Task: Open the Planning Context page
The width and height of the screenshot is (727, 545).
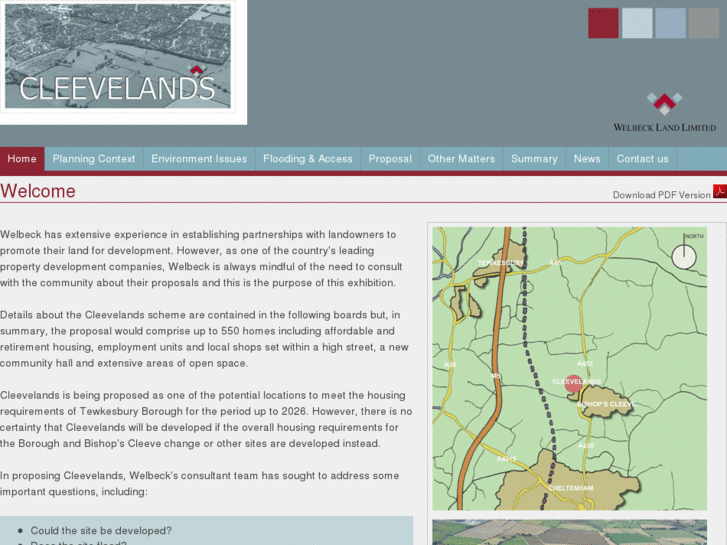Action: point(94,159)
